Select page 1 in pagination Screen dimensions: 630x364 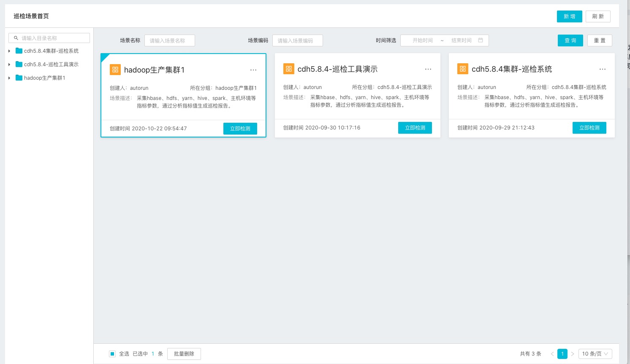pyautogui.click(x=562, y=354)
